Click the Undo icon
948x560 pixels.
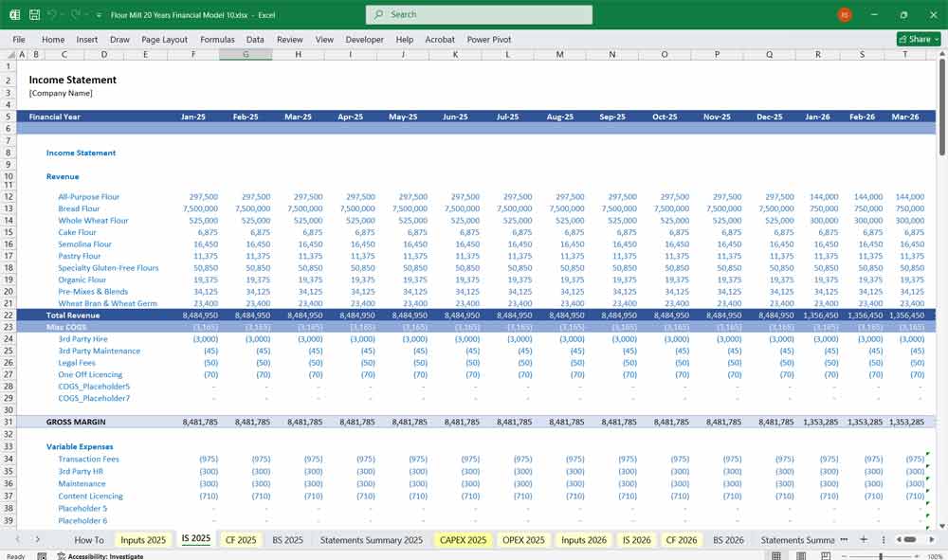pos(49,14)
